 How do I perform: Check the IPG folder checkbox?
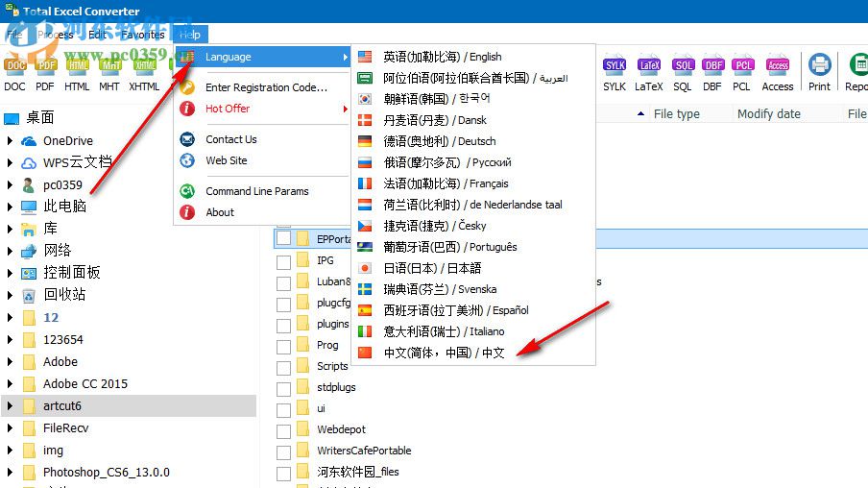pyautogui.click(x=283, y=261)
